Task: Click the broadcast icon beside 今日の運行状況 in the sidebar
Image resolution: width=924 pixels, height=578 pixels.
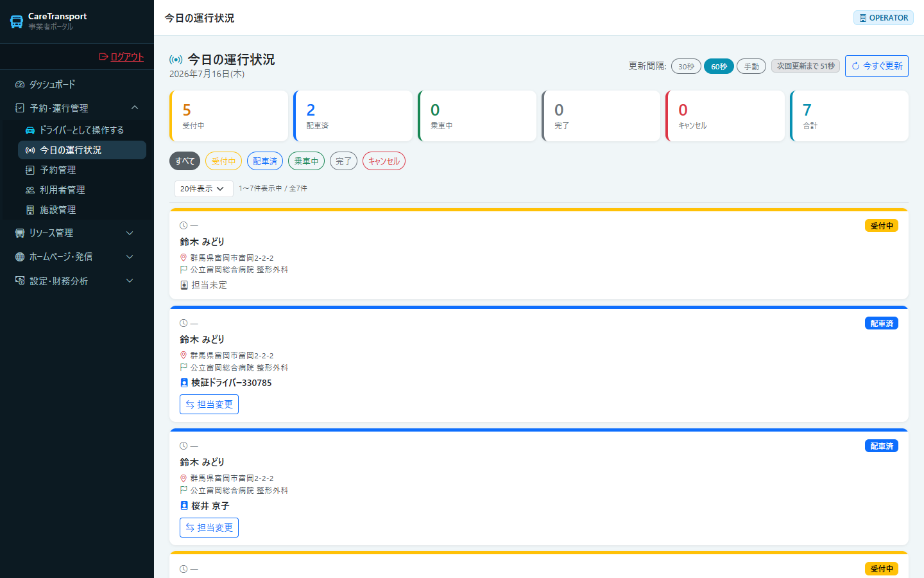Action: point(30,150)
